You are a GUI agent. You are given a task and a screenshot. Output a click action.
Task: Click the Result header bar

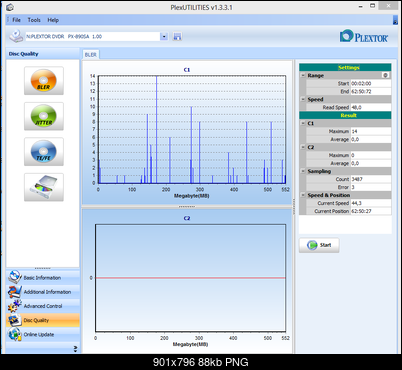coord(345,115)
